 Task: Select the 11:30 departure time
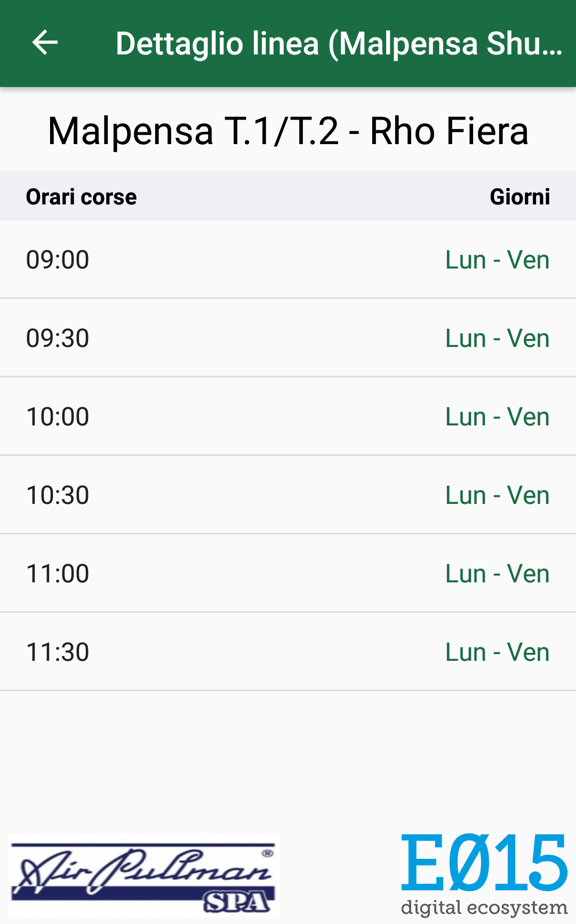click(x=58, y=652)
